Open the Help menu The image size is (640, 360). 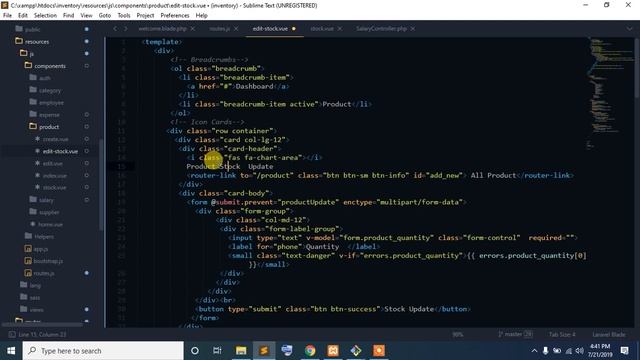click(x=202, y=16)
